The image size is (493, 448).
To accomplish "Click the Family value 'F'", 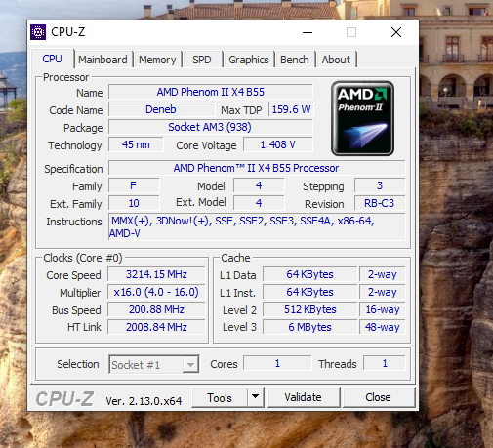I will point(134,185).
